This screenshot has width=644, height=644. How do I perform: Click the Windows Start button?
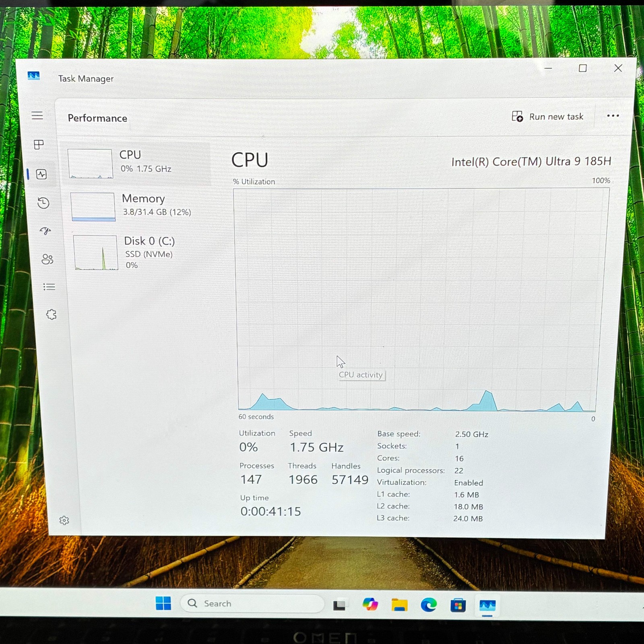[163, 603]
